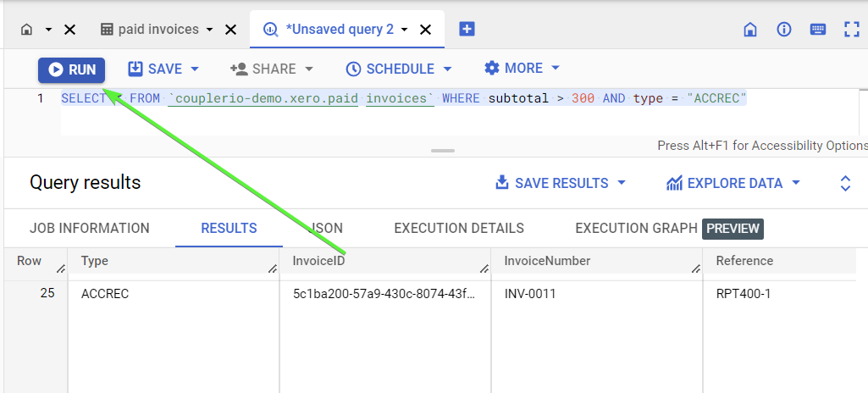
Task: Toggle full screen mode icon
Action: click(851, 30)
